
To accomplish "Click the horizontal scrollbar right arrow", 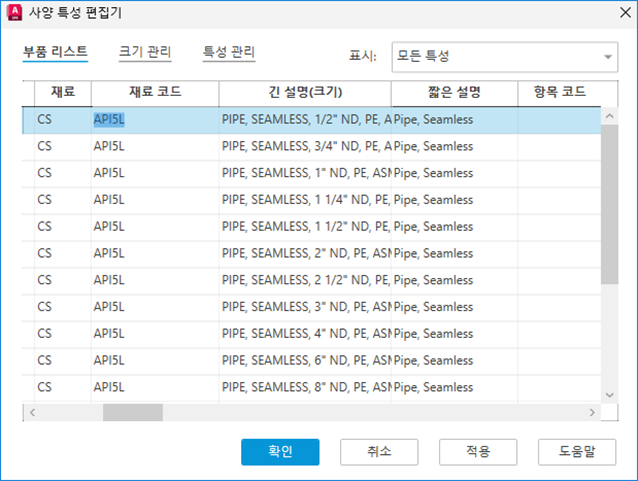I will click(x=594, y=411).
